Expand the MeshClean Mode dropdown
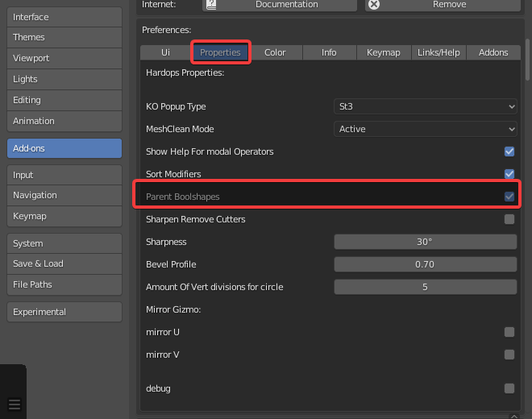 coord(425,129)
